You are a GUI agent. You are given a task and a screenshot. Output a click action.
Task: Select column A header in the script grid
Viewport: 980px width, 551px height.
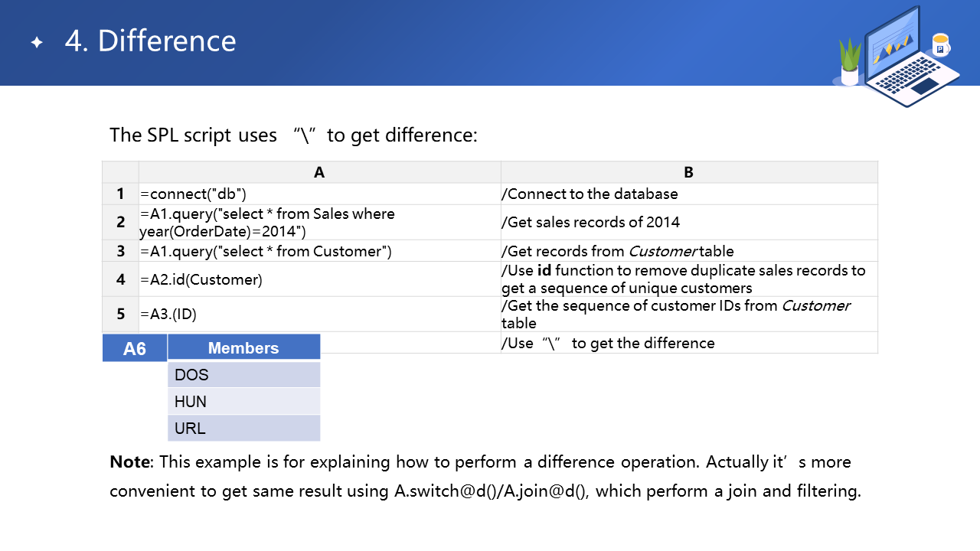point(319,172)
